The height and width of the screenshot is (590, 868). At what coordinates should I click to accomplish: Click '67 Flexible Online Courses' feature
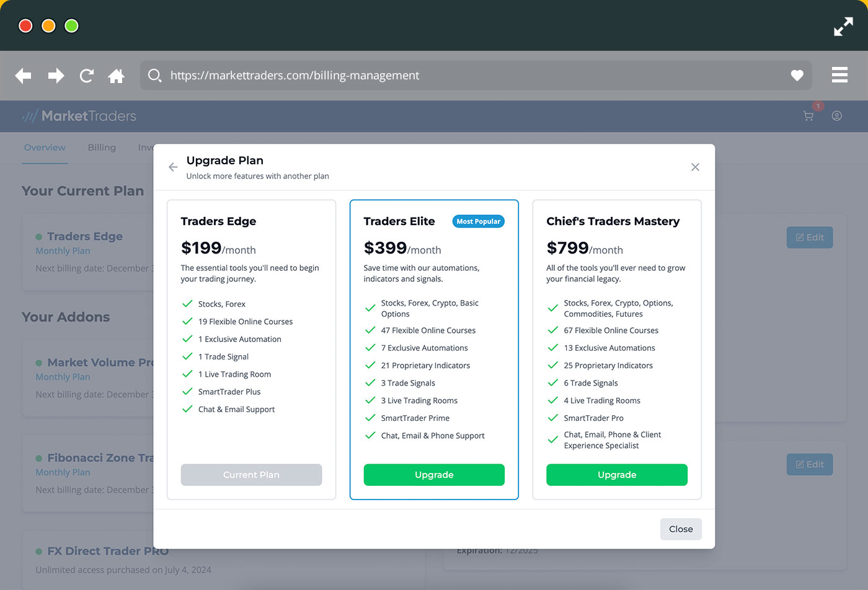tap(611, 330)
